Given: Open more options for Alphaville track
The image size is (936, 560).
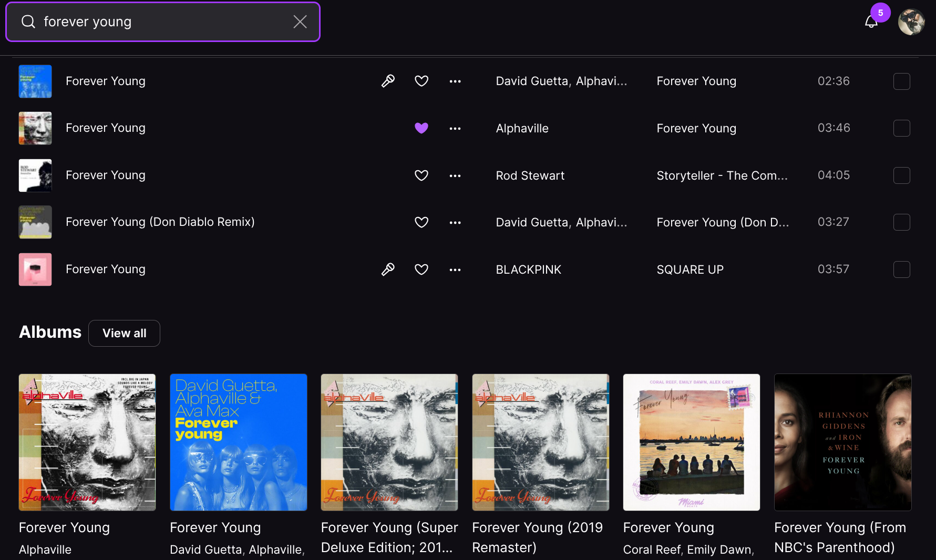Looking at the screenshot, I should (455, 129).
